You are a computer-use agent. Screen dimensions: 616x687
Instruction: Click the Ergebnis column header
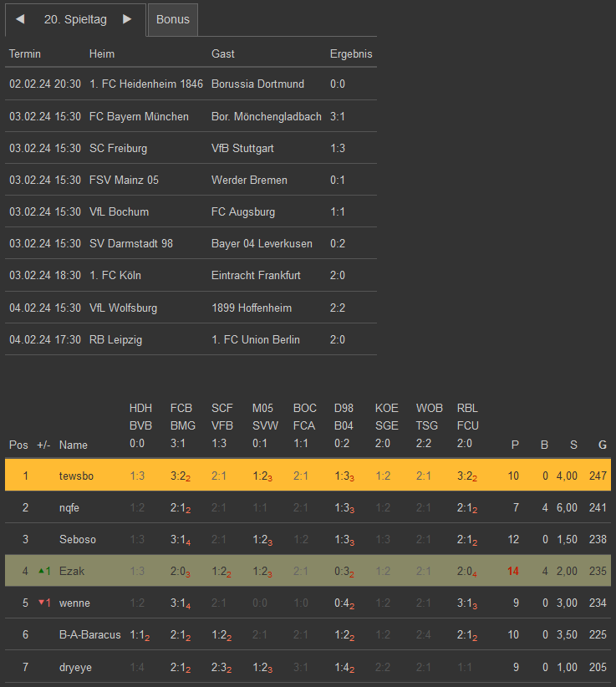tap(351, 53)
